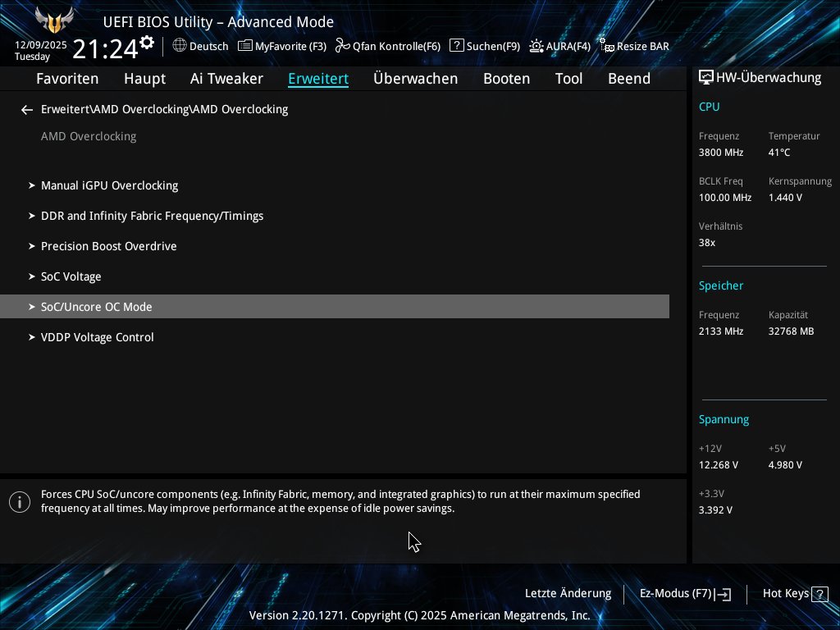Click CPU frequency value 3800 MHz
The image size is (840, 630).
tap(720, 153)
